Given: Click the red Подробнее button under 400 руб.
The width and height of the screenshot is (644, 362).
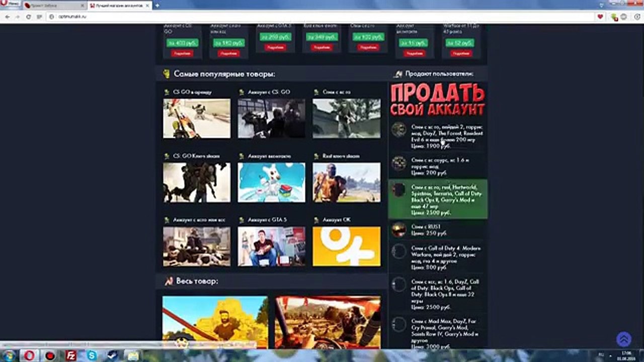Looking at the screenshot, I should coord(182,53).
